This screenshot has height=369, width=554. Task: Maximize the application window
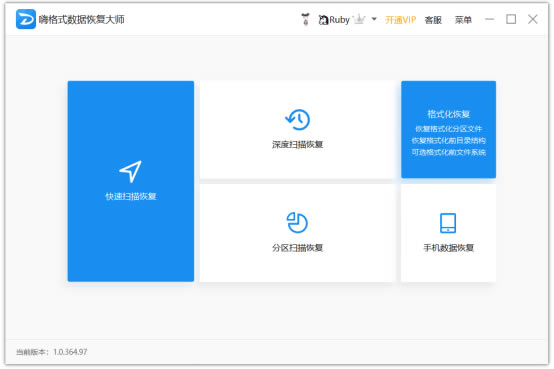pyautogui.click(x=511, y=19)
